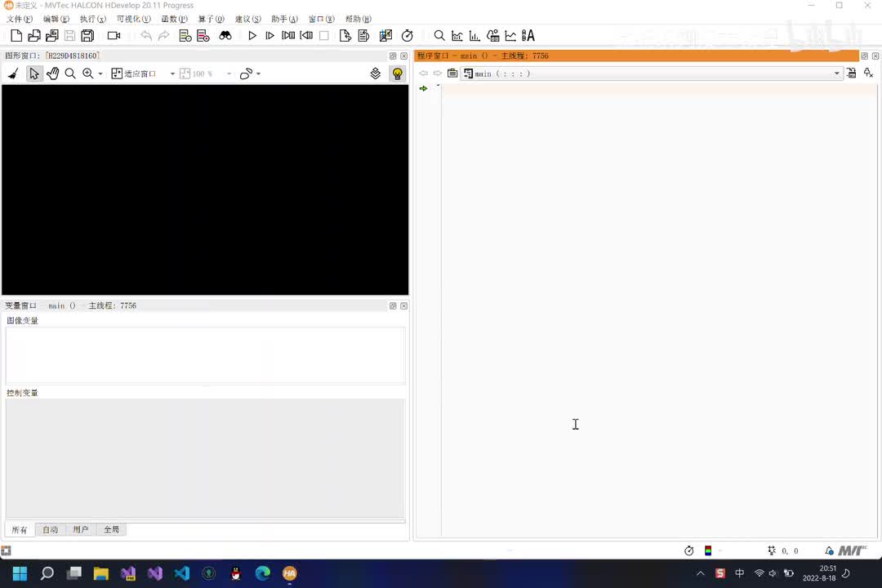Click the step backward icon
The image size is (882, 588).
306,36
